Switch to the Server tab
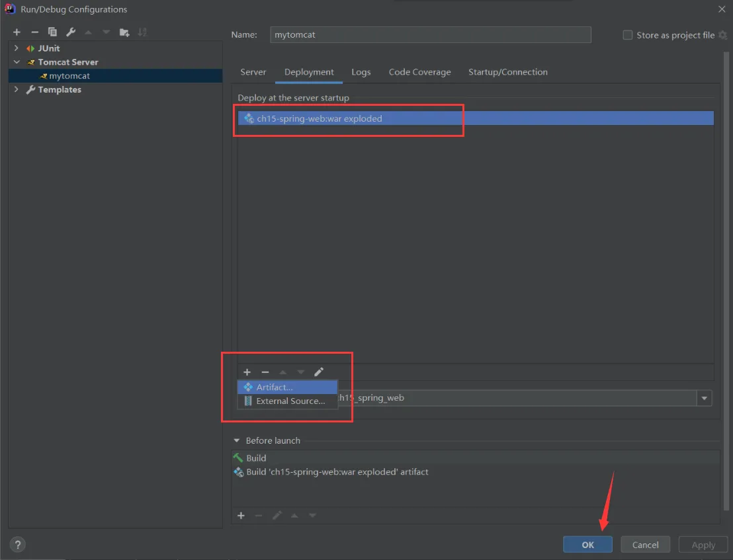The height and width of the screenshot is (560, 733). click(x=253, y=72)
